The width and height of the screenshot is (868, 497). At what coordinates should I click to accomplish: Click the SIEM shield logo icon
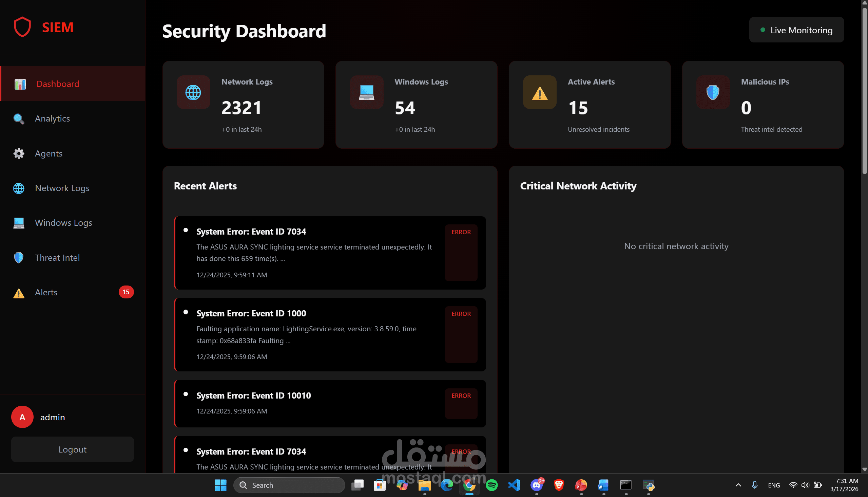(22, 27)
